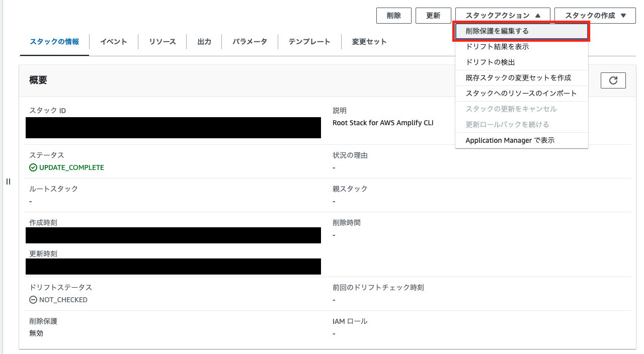Select 既存スタックの変更セットを作成 menu item

click(522, 78)
